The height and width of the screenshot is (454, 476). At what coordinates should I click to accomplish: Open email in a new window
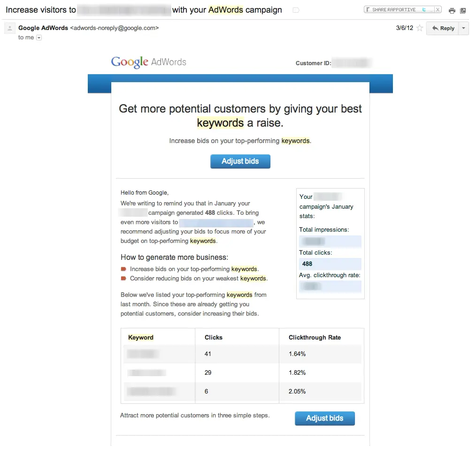point(463,11)
